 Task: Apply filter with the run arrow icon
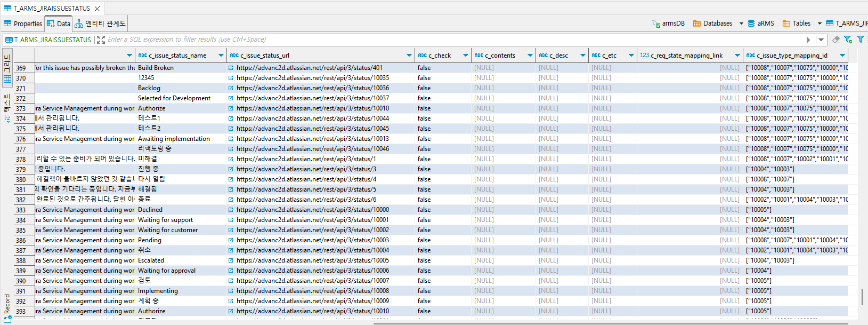tap(808, 39)
